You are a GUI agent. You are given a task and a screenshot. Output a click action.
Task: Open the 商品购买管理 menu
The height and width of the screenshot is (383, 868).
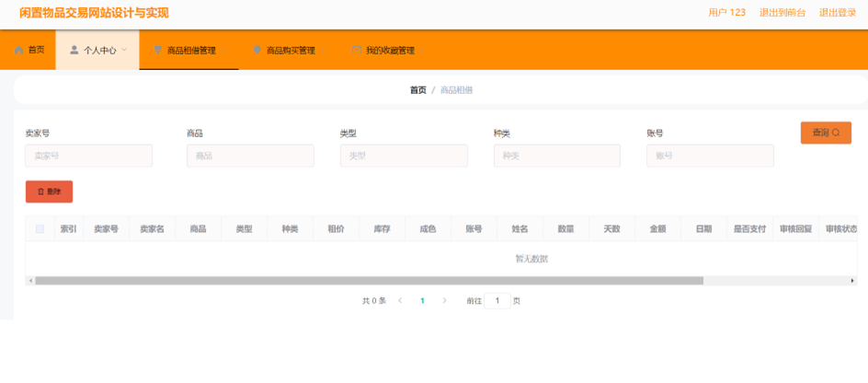(289, 50)
